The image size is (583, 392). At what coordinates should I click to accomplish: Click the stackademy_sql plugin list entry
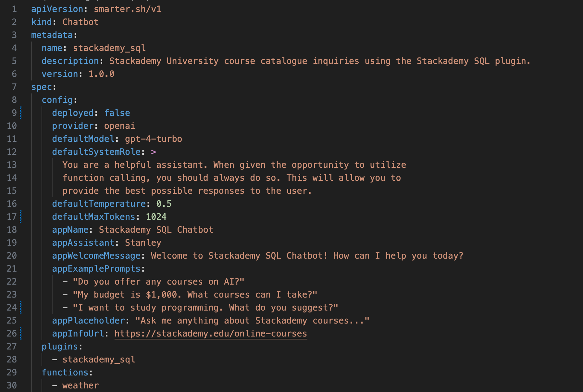click(x=99, y=360)
